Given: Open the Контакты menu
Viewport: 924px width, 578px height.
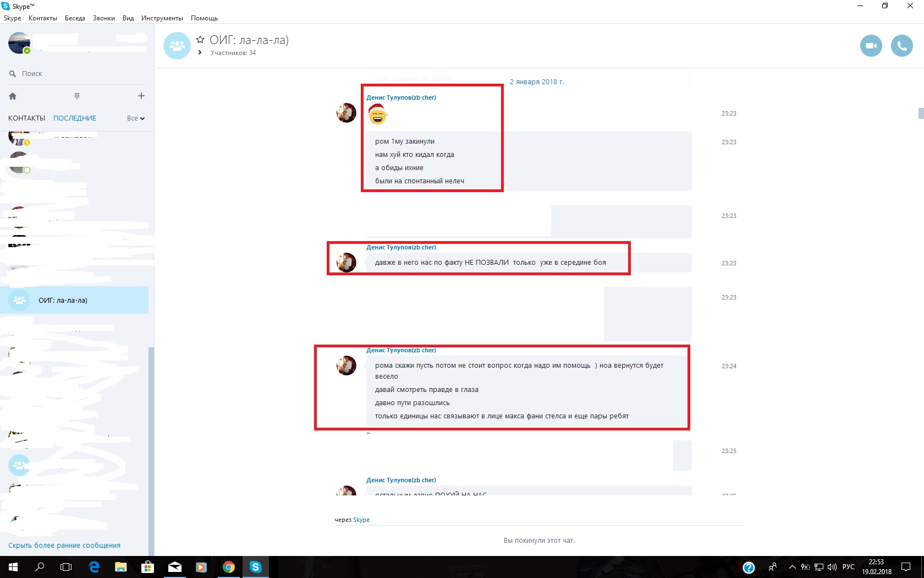Looking at the screenshot, I should click(43, 18).
